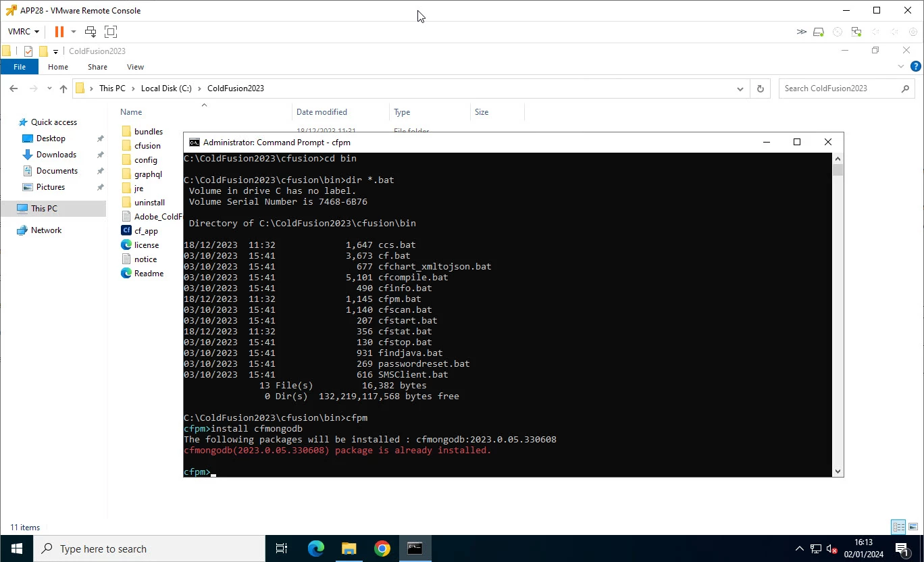Click the Command Prompt title bar icon
This screenshot has height=562, width=924.
(x=194, y=143)
